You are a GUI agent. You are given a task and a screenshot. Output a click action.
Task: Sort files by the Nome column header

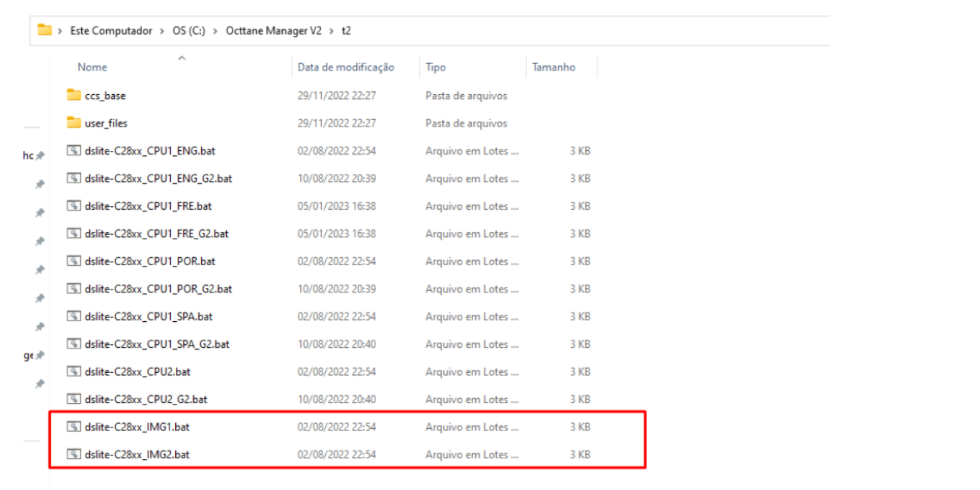[93, 68]
